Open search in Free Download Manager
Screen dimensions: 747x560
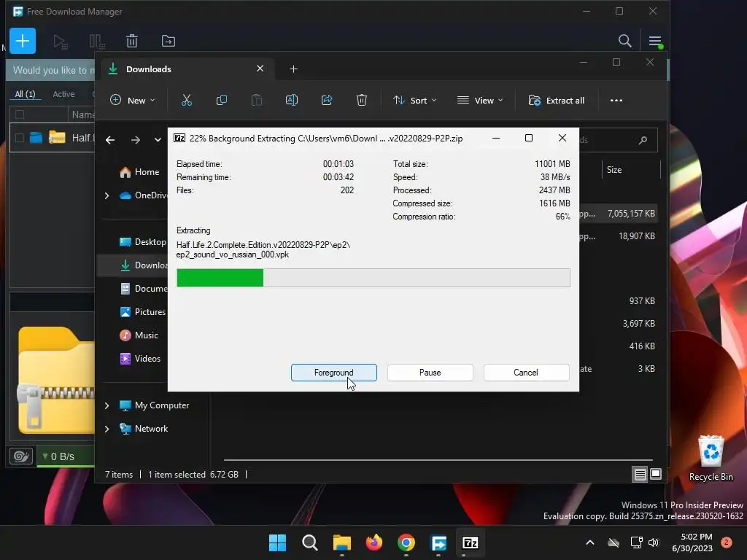[624, 41]
